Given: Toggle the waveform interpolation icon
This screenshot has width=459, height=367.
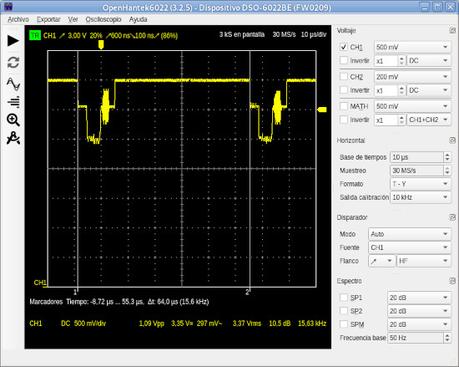Looking at the screenshot, I should tap(13, 84).
